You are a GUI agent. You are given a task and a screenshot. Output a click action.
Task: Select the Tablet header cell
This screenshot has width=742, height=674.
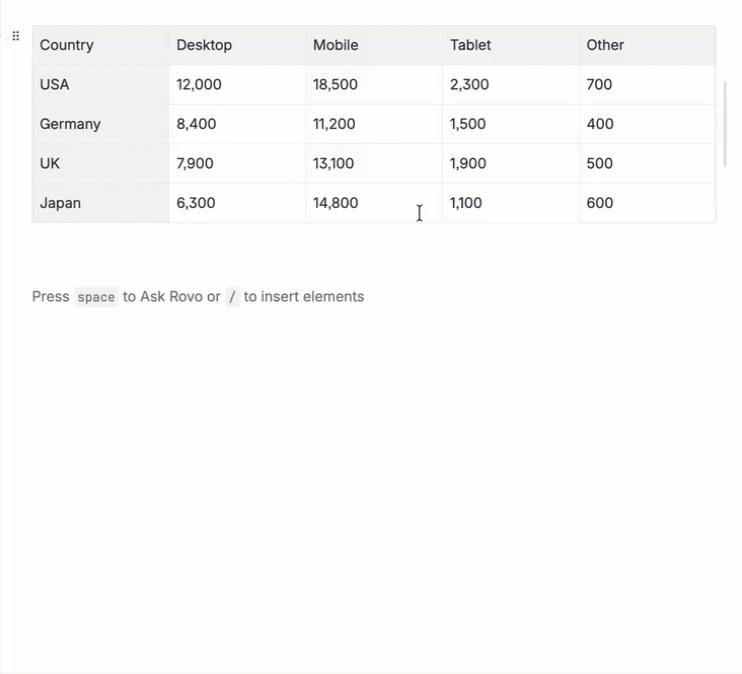[x=511, y=45]
